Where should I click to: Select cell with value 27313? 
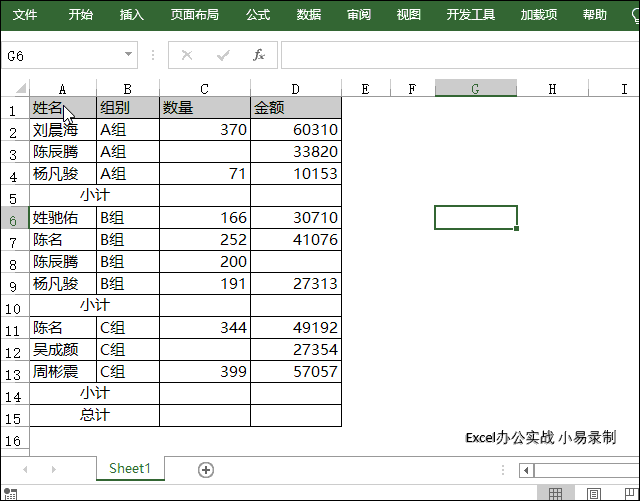click(x=296, y=284)
